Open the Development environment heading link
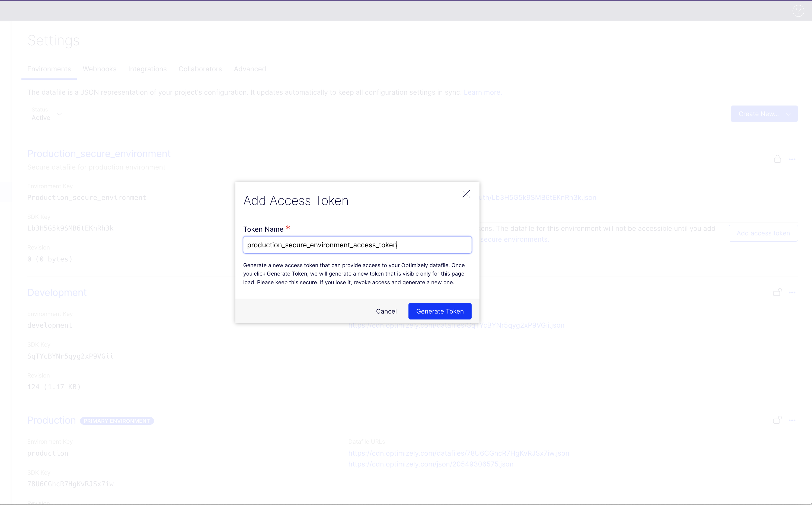 point(57,292)
